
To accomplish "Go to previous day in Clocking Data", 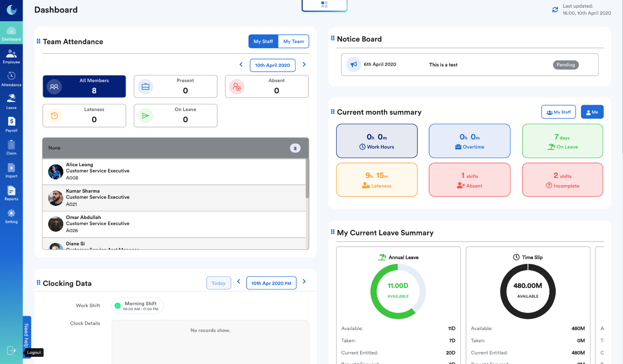I will coord(239,282).
